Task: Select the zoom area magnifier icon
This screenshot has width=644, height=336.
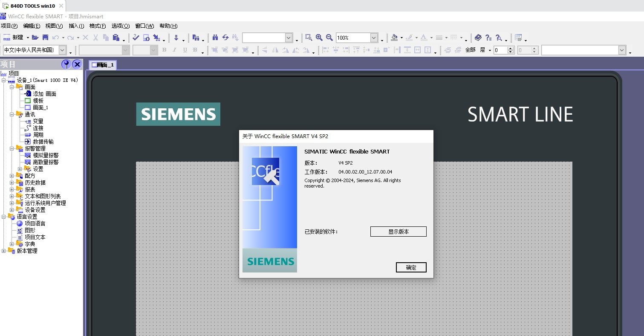Action: point(309,38)
